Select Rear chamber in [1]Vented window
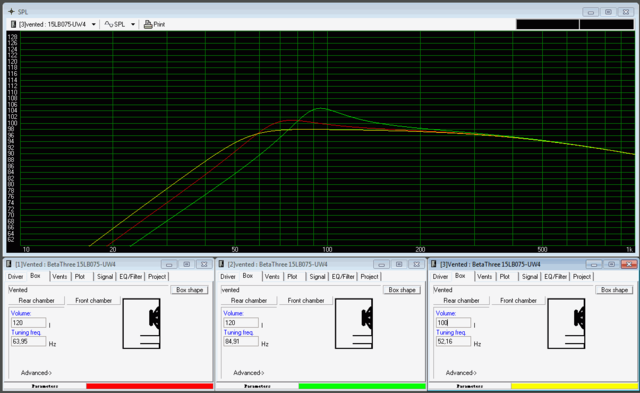This screenshot has width=640, height=393. pyautogui.click(x=36, y=301)
